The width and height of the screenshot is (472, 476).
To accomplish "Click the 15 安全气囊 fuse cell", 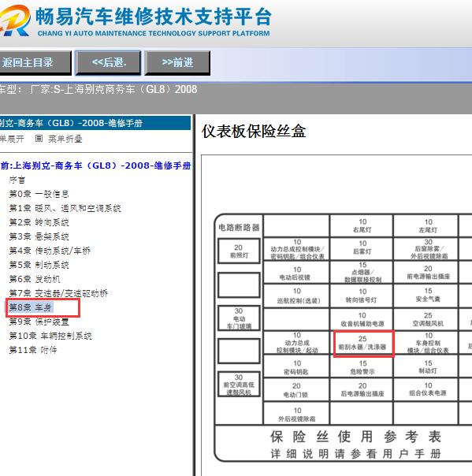I will coord(427,296).
